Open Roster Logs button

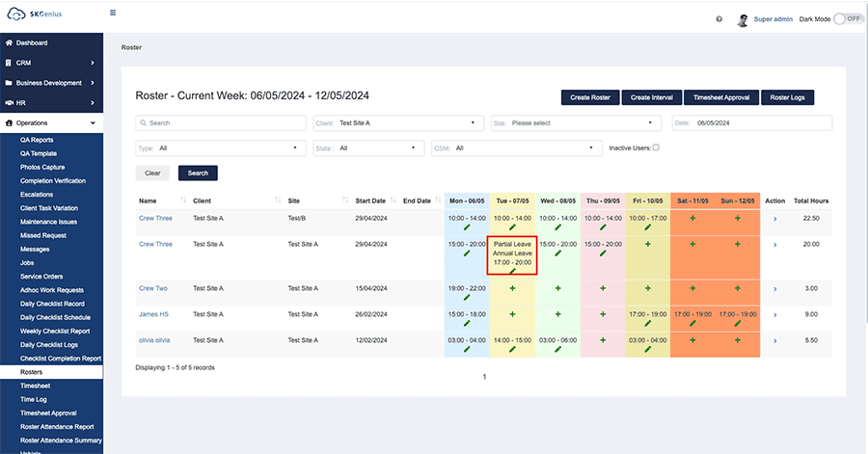coord(787,97)
